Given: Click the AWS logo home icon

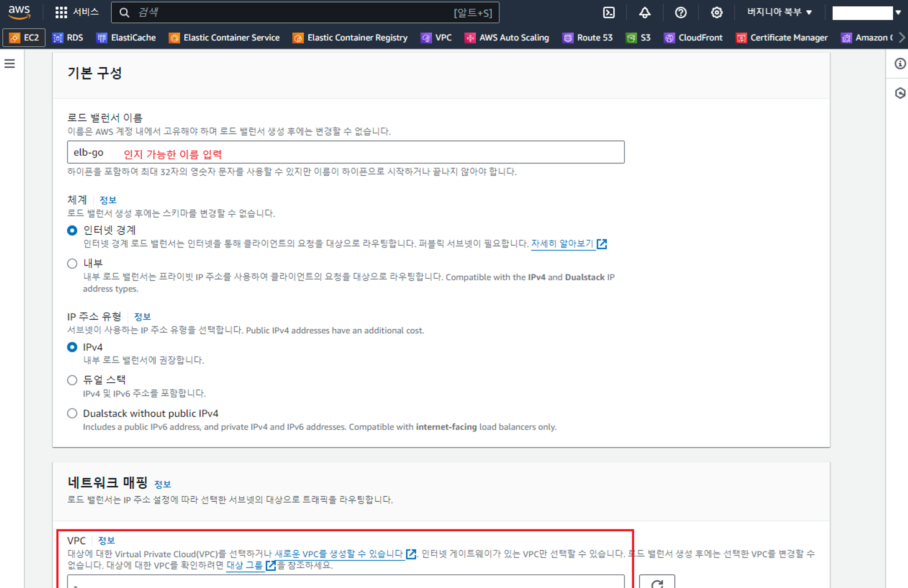Looking at the screenshot, I should [19, 12].
